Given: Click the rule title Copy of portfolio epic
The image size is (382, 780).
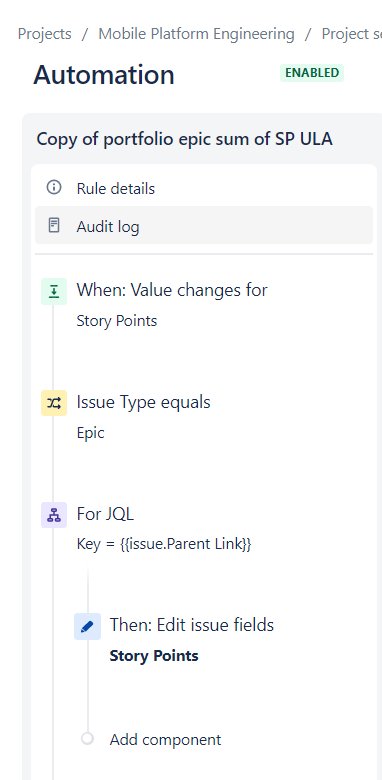Looking at the screenshot, I should pyautogui.click(x=185, y=139).
